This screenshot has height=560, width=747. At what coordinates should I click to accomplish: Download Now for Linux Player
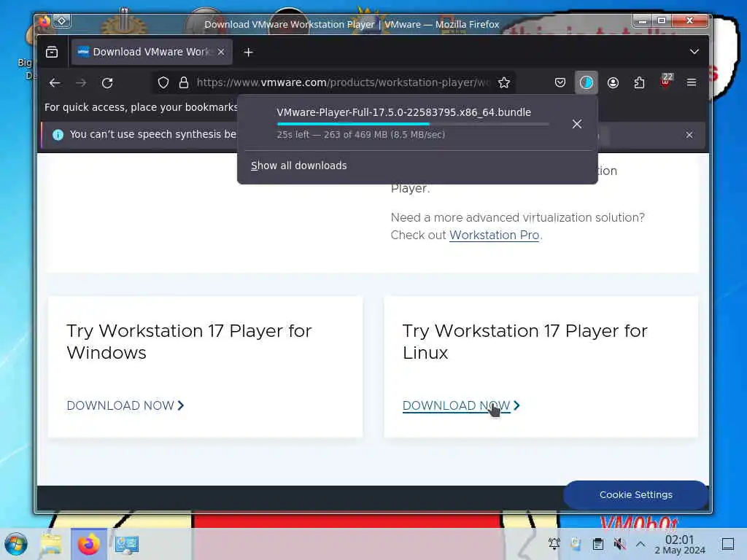(x=461, y=405)
